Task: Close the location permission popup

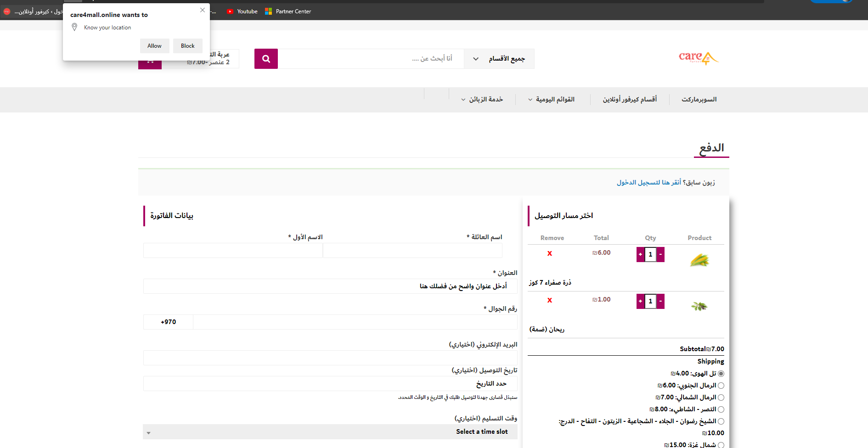Action: pos(203,10)
